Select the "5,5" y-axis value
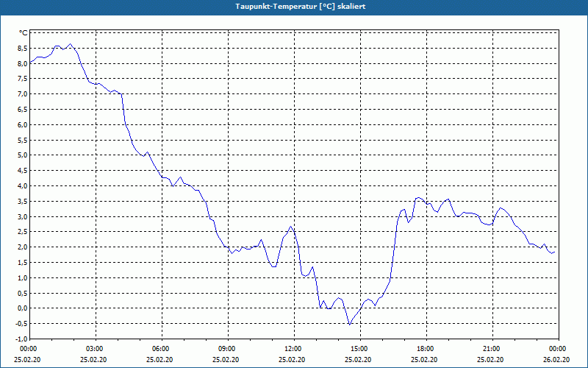Screen dimensions: 588x368 click(x=22, y=140)
